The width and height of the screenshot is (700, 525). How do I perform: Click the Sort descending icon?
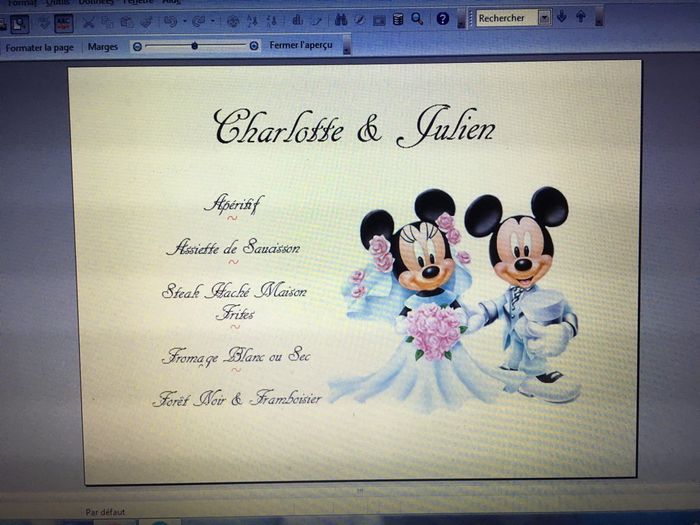270,21
